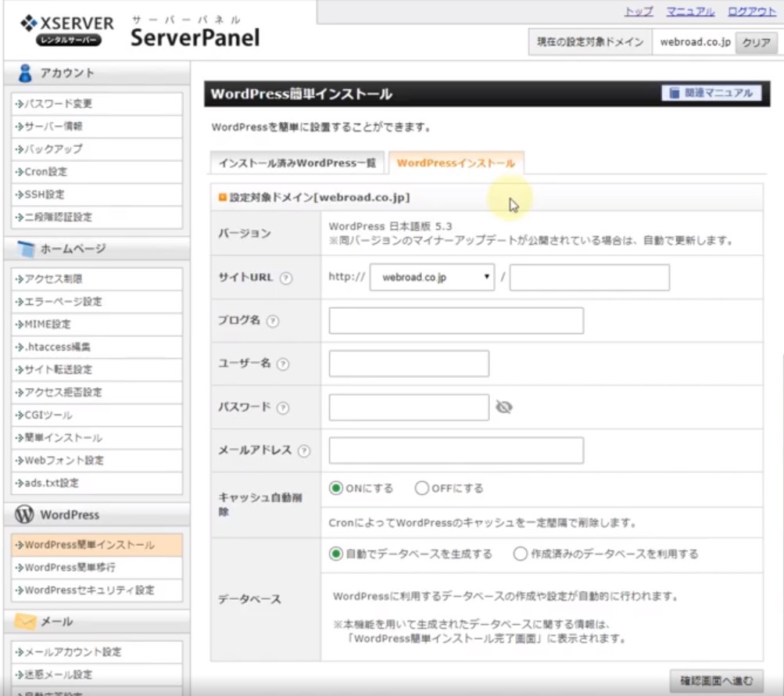The height and width of the screenshot is (696, 784).
Task: Click ログアウト link to log out
Action: click(x=752, y=12)
